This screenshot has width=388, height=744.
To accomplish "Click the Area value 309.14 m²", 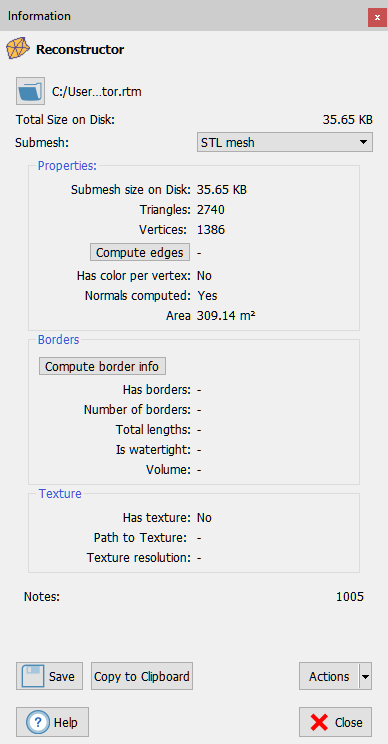I will [226, 316].
